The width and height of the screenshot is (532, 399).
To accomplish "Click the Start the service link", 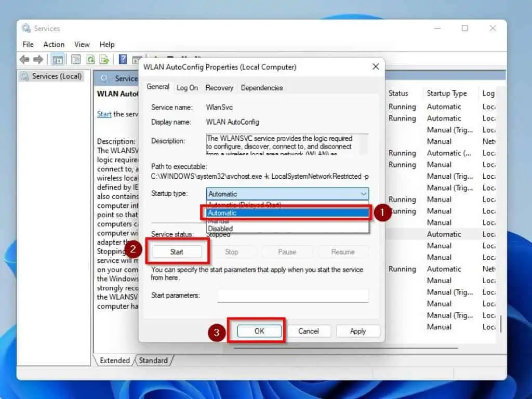I will click(103, 114).
